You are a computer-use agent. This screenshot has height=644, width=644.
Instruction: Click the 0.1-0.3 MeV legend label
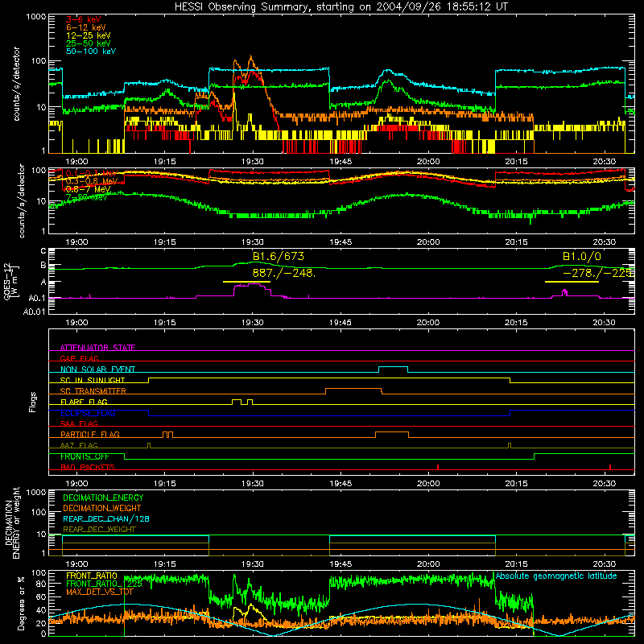[x=92, y=173]
